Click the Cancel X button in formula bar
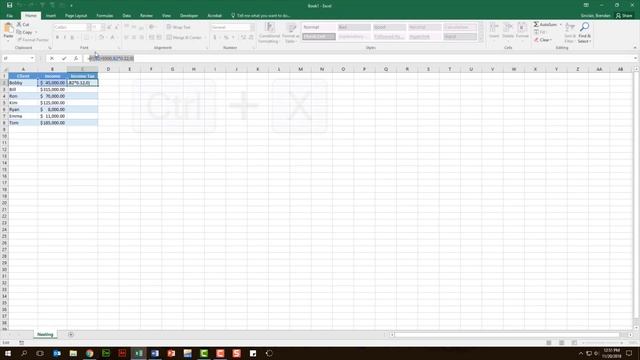Screen dimensions: 640x360 52,58
